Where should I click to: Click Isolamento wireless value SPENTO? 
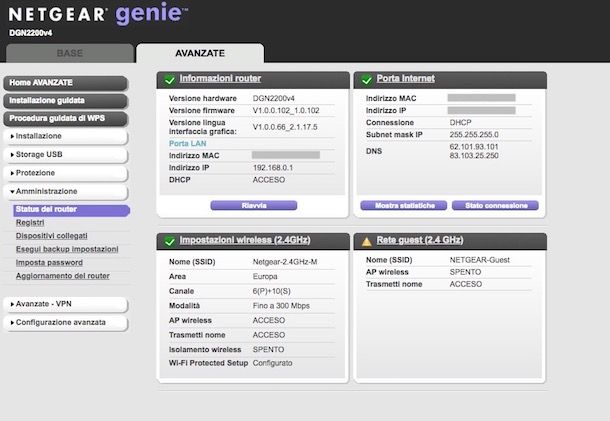(x=268, y=349)
